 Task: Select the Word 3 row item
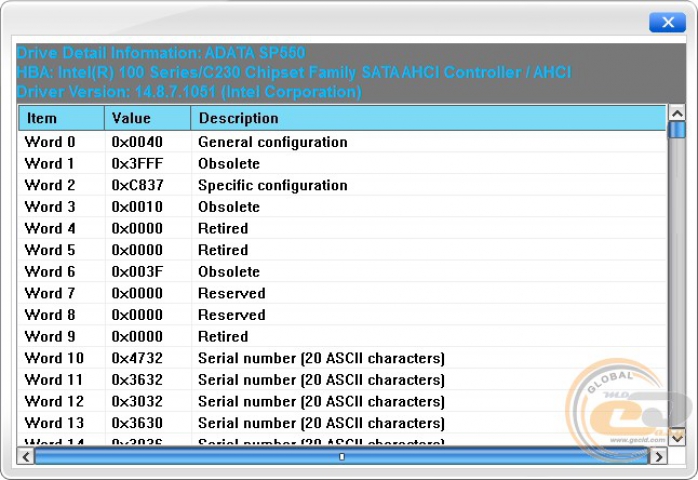50,207
